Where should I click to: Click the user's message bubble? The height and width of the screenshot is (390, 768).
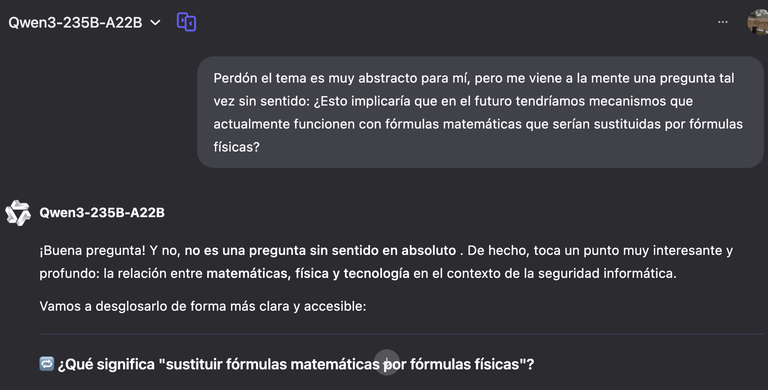tap(480, 112)
